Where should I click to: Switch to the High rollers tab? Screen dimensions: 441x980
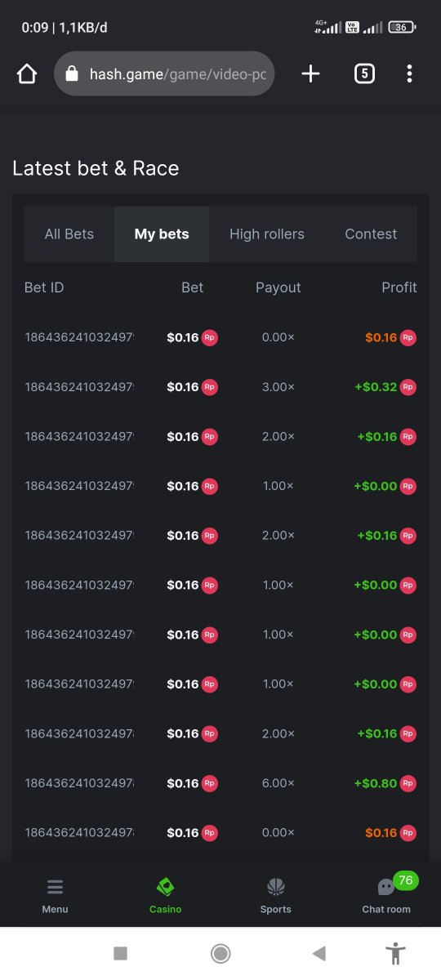click(267, 234)
